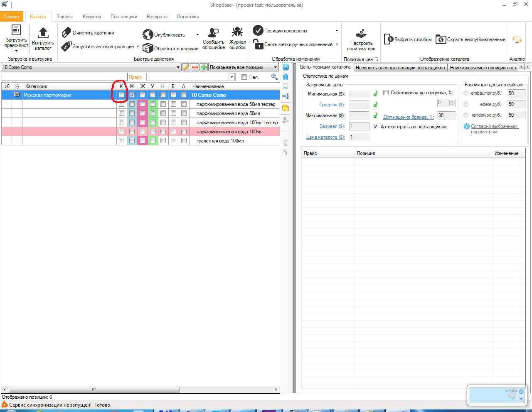Click the Выгрузить каталог upload icon
Viewport: 532px width, 412px height.
click(43, 33)
